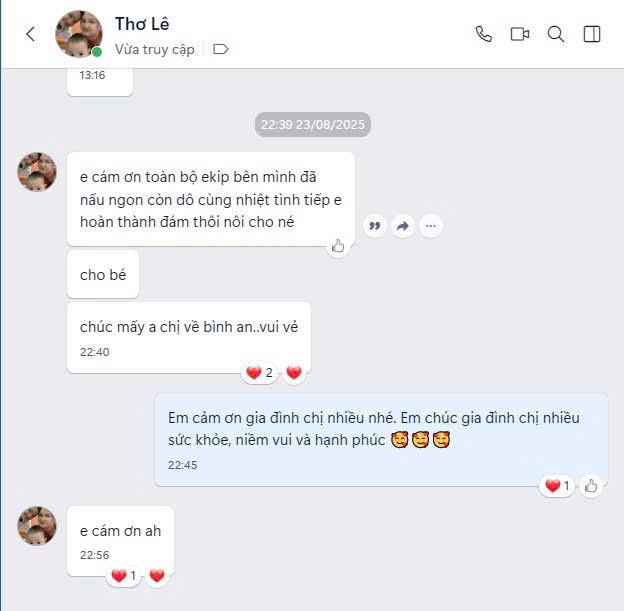The image size is (624, 611).
Task: Toggle the conversation info side panel
Action: [592, 34]
